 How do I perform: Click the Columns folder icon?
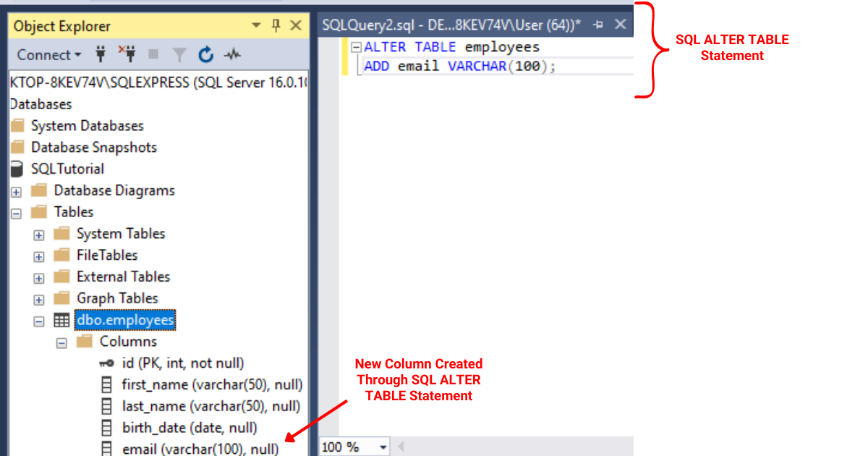coord(85,342)
